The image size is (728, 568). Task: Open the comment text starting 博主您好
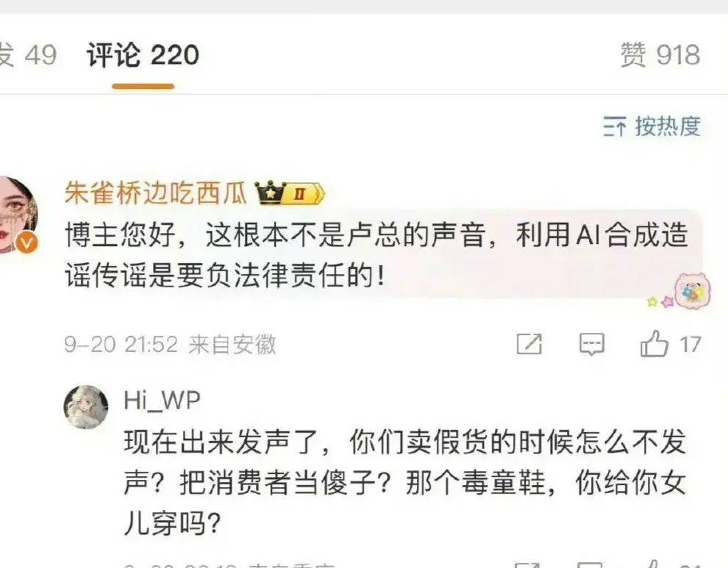(x=376, y=255)
